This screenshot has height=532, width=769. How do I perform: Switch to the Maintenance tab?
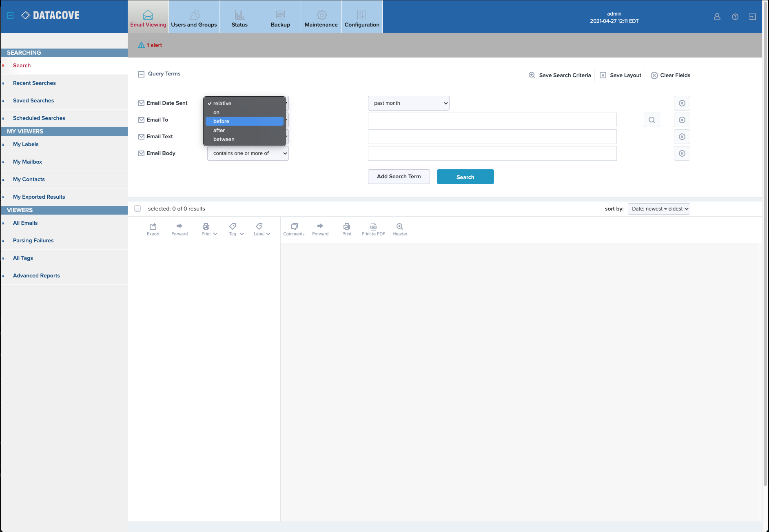point(321,17)
